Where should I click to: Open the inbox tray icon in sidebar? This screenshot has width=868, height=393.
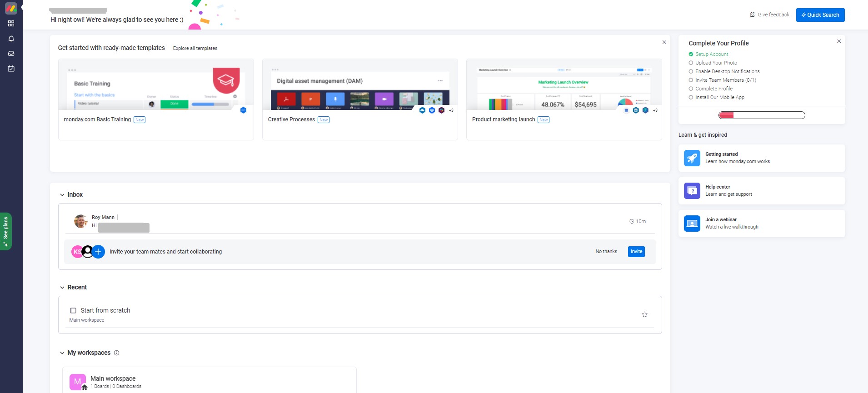[11, 54]
